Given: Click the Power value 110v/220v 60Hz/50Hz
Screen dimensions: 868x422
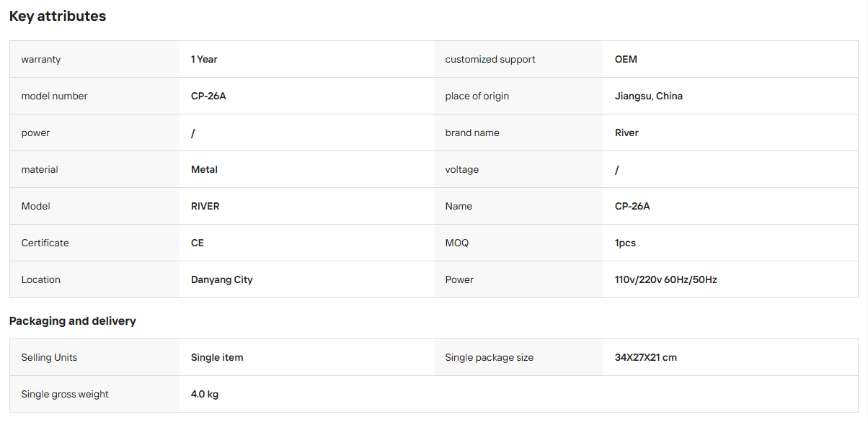Looking at the screenshot, I should (x=666, y=279).
